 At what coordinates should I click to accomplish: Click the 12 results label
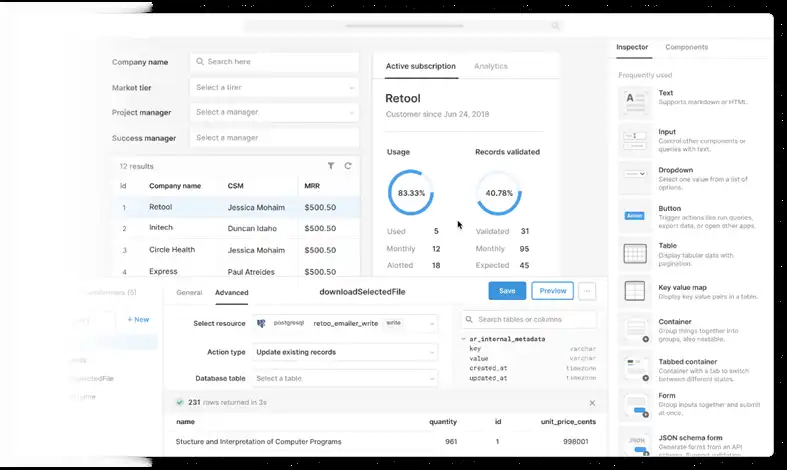pyautogui.click(x=137, y=166)
